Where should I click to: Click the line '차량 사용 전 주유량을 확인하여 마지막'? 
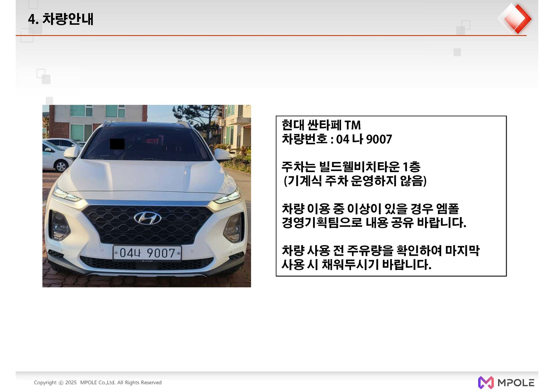click(381, 250)
